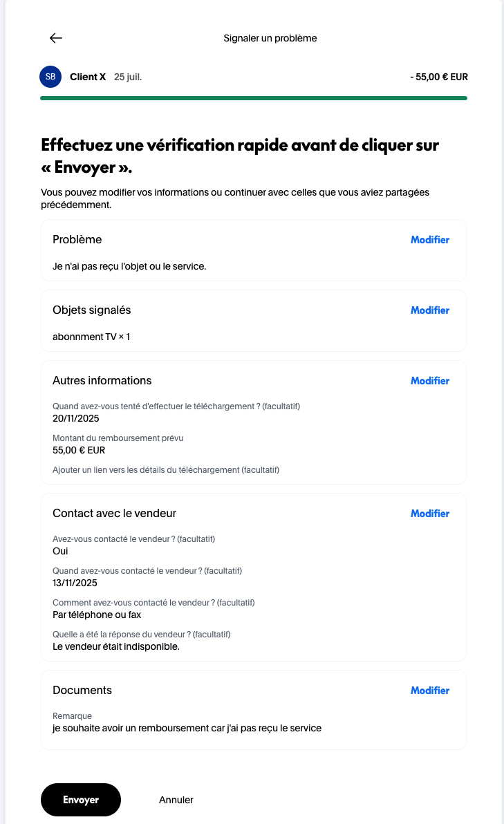Screen dimensions: 504x824
Task: Modify the Problème section
Action: pyautogui.click(x=429, y=240)
